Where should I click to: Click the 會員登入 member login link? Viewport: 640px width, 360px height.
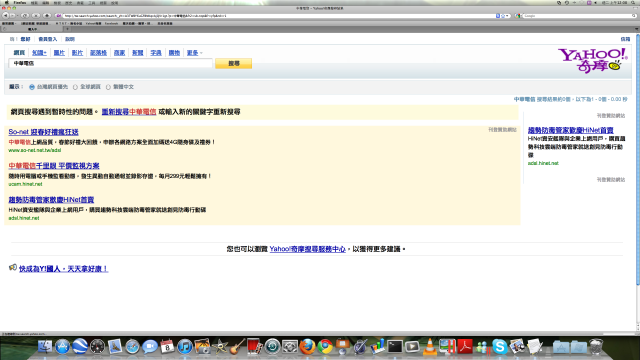48,39
